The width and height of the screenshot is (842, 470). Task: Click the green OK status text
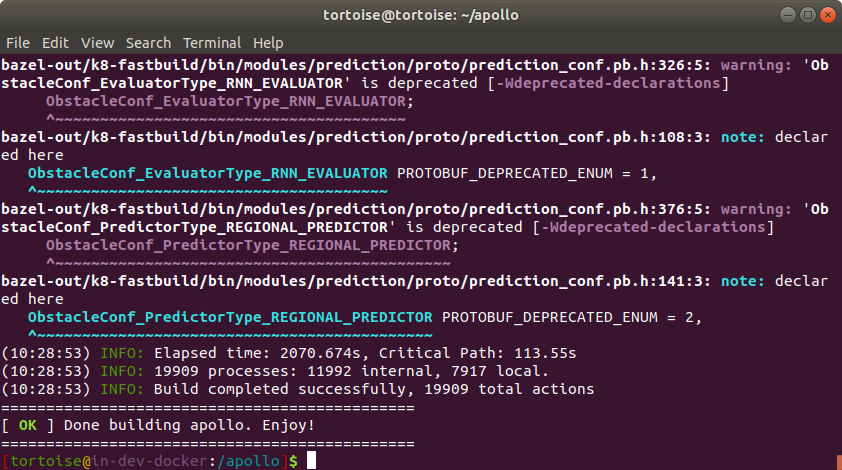tap(27, 425)
